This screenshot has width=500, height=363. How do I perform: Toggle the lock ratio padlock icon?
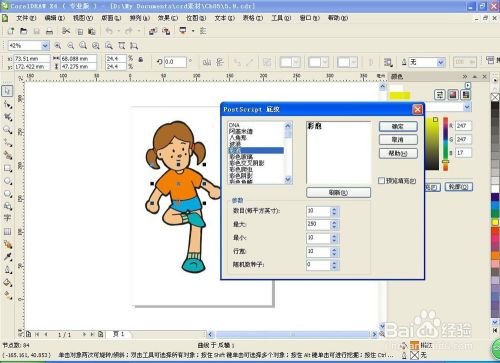click(141, 60)
